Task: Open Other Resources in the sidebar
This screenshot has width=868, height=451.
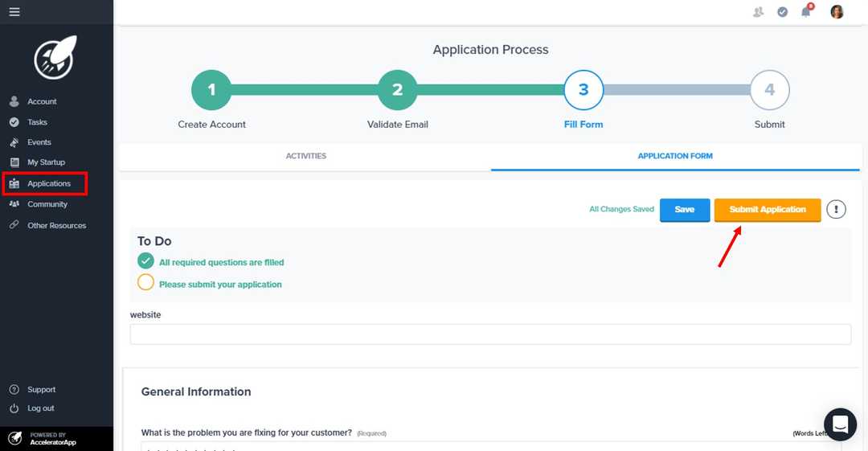Action: pyautogui.click(x=57, y=225)
